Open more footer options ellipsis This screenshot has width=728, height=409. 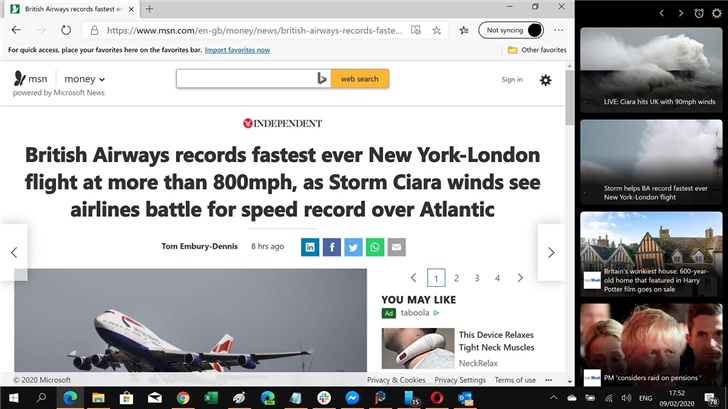point(548,380)
